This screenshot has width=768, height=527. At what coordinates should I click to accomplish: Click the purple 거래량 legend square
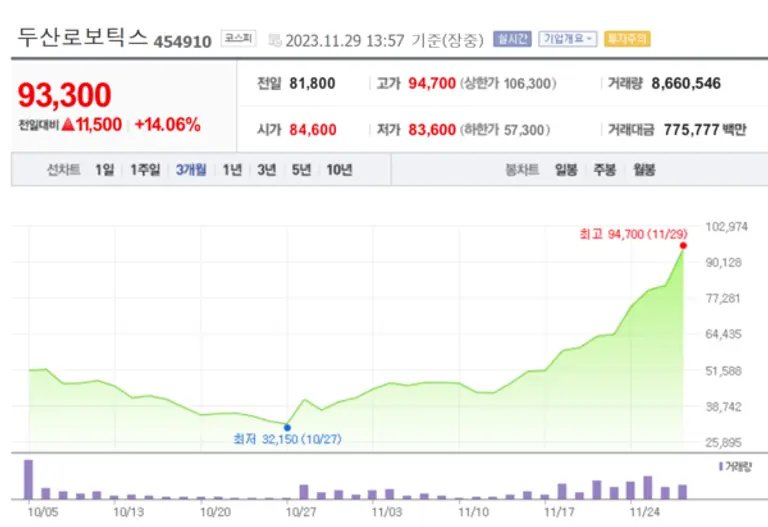721,466
